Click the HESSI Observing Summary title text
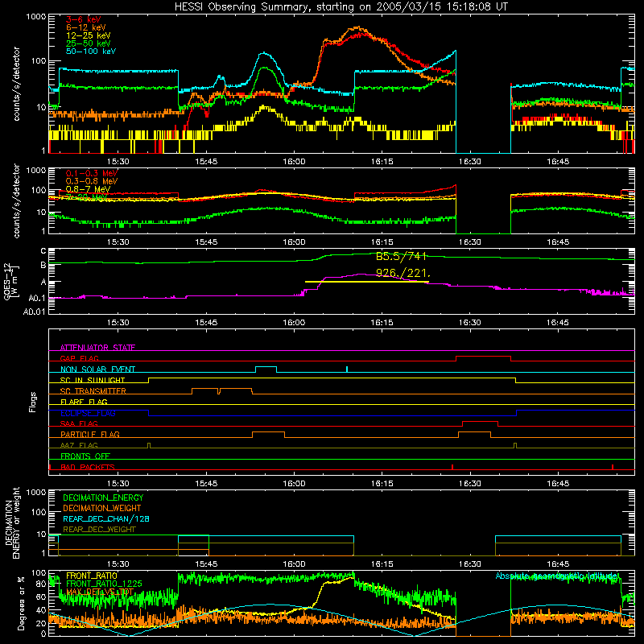 [341, 7]
